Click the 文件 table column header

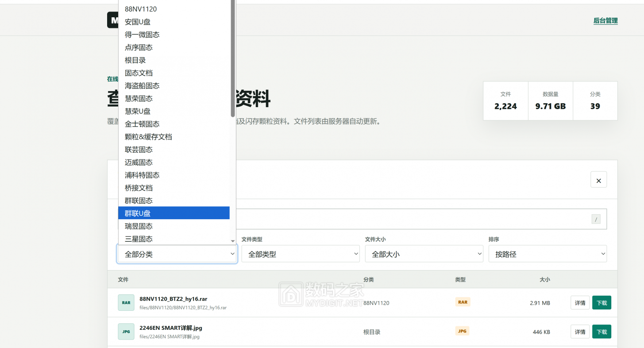click(x=123, y=279)
